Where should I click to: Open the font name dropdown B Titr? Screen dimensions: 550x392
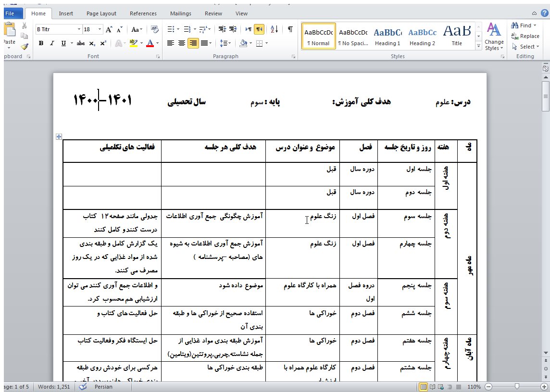coord(79,29)
